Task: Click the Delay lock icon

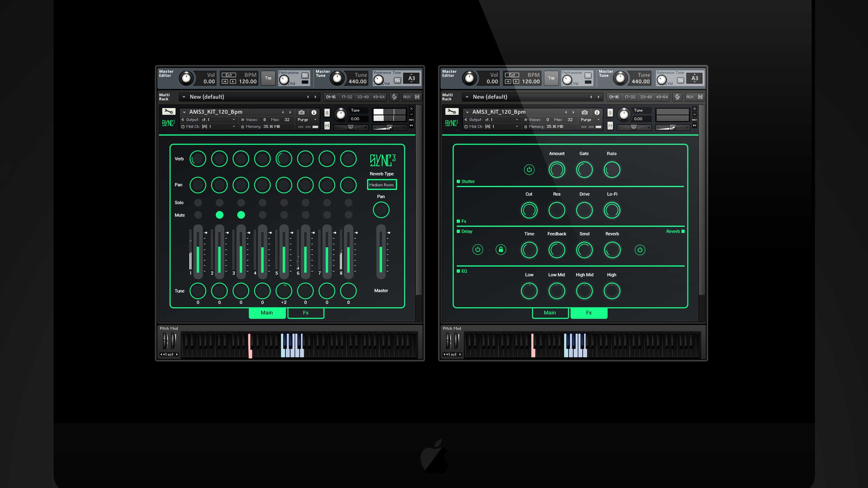Action: pos(501,250)
